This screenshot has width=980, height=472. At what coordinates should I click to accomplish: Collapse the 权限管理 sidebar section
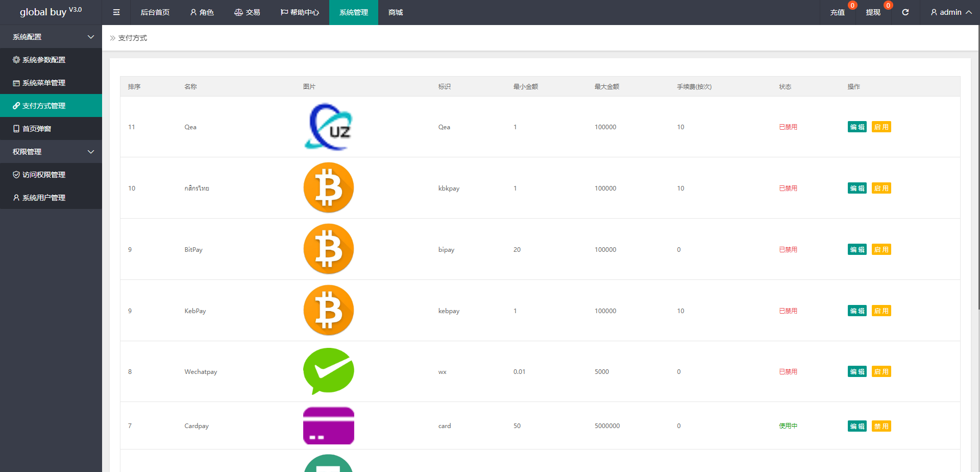point(51,152)
